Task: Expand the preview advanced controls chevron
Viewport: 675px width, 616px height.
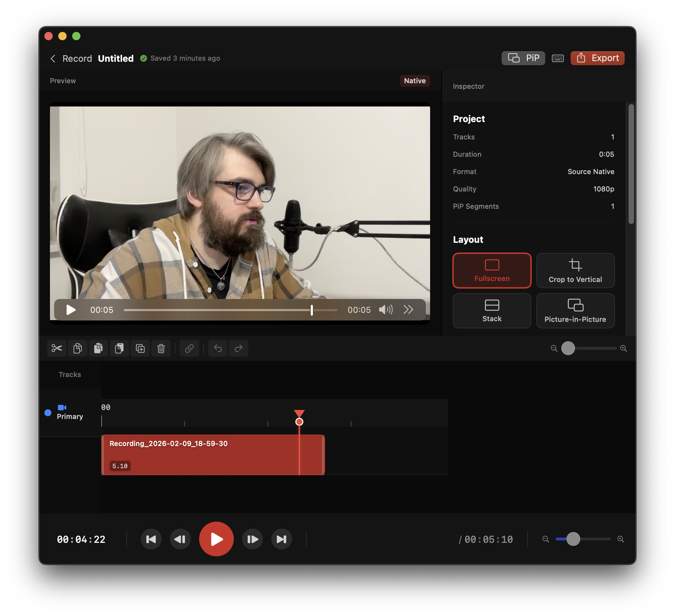Action: point(408,310)
